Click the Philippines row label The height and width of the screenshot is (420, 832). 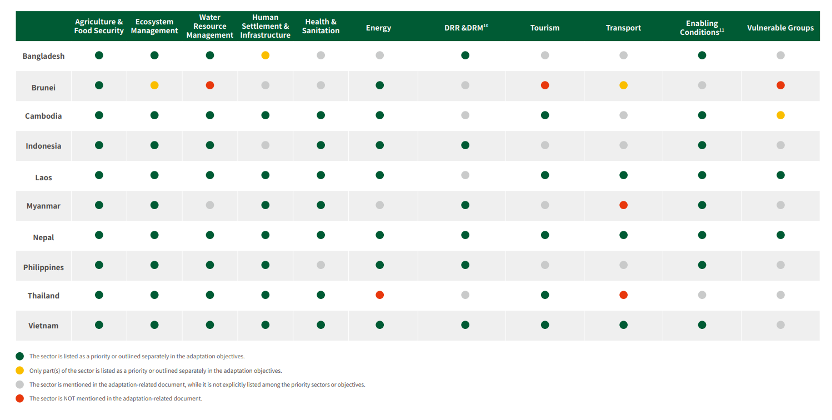pos(44,267)
